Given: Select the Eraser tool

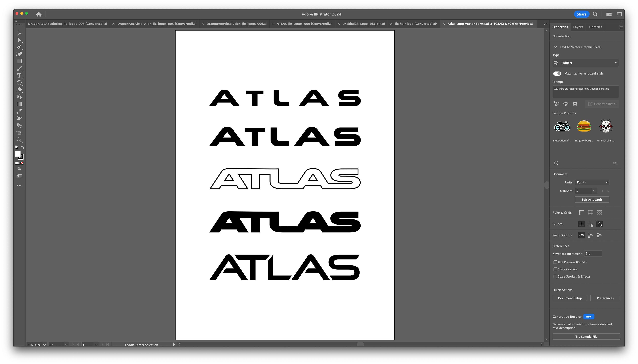Looking at the screenshot, I should (19, 90).
